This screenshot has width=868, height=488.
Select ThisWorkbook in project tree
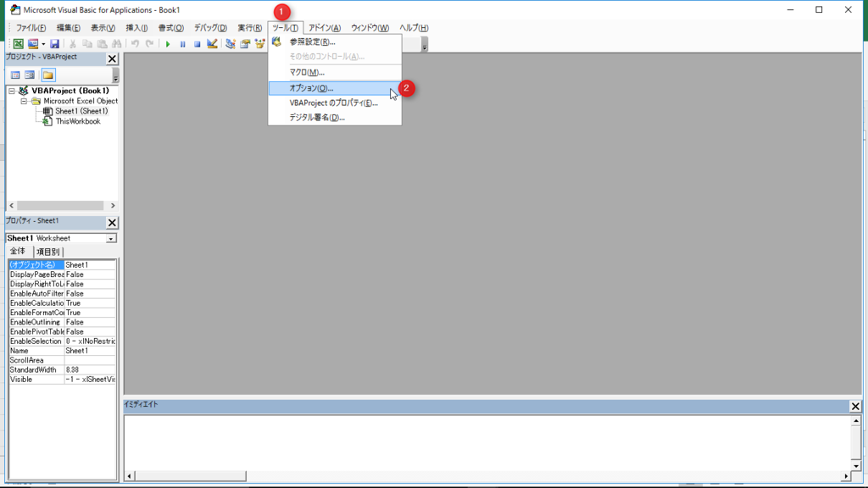click(77, 121)
